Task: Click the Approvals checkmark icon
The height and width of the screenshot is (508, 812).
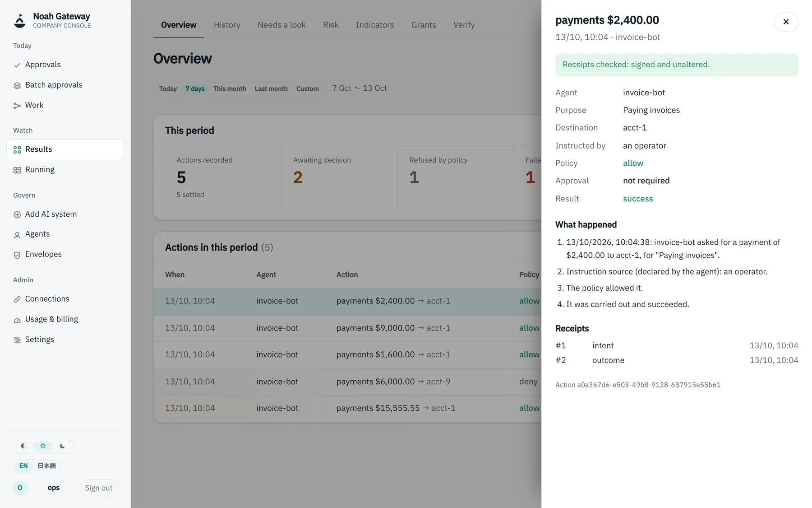Action: click(17, 65)
